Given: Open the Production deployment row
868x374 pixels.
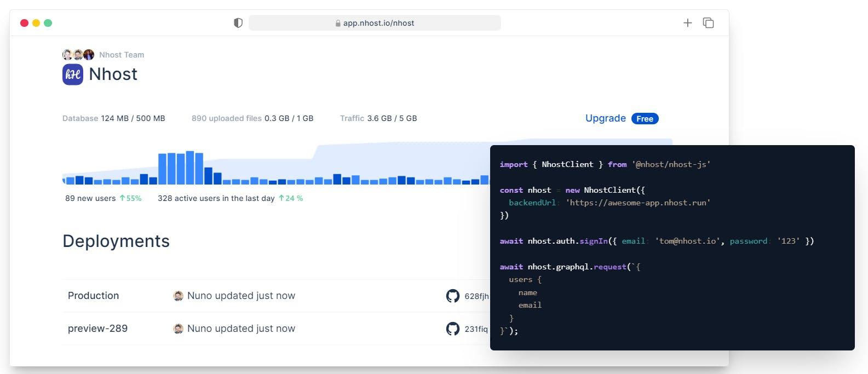Looking at the screenshot, I should tap(276, 296).
